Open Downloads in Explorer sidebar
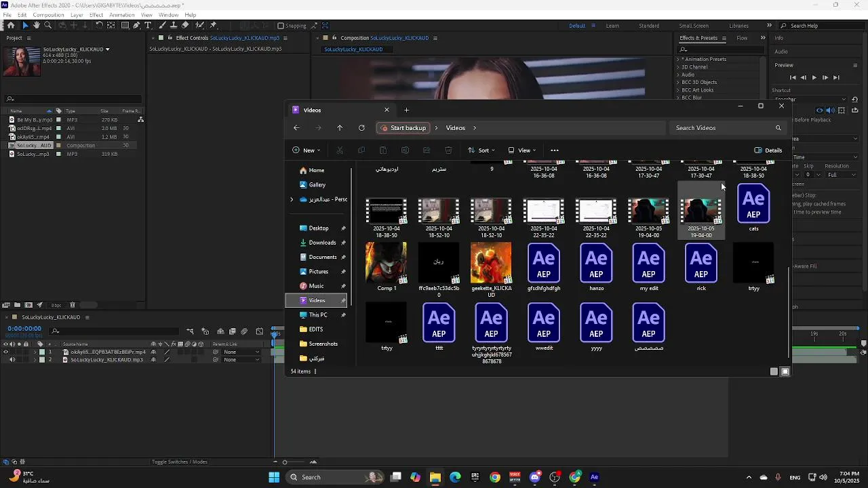Viewport: 868px width, 488px height. pos(322,243)
